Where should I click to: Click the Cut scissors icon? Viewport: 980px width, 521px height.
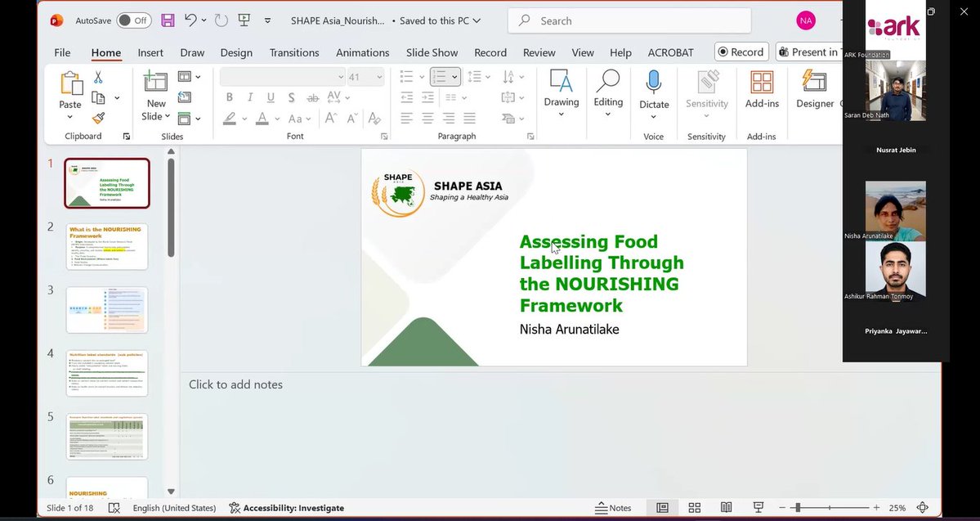[98, 78]
